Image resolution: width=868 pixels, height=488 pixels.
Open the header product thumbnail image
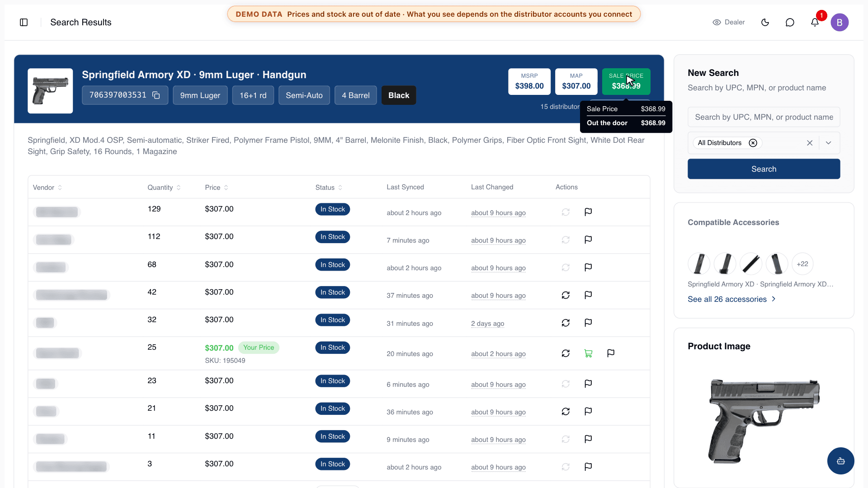(x=50, y=91)
